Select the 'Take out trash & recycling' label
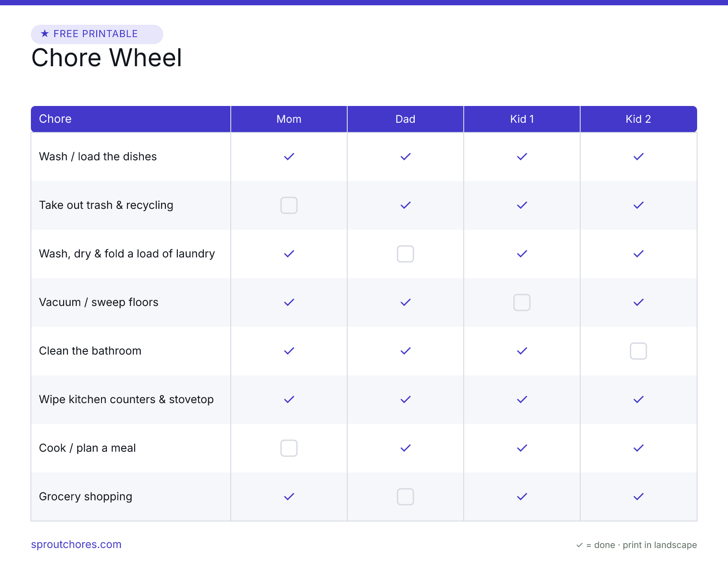728x563 pixels. pyautogui.click(x=106, y=205)
